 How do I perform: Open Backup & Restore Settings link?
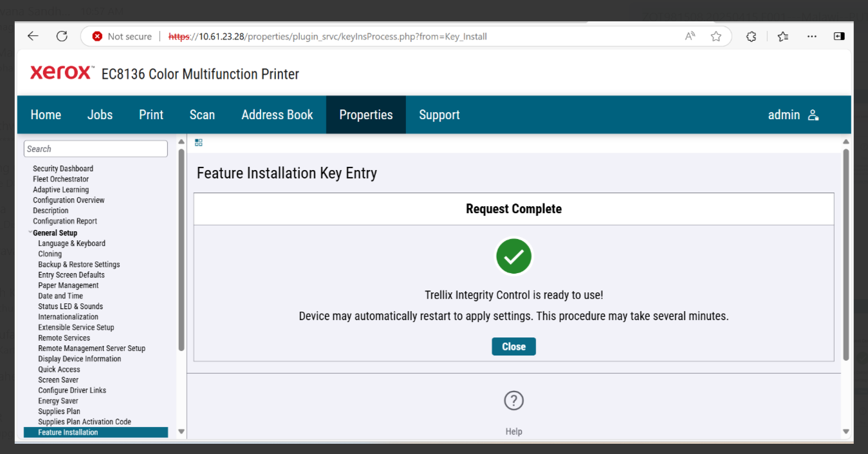pos(79,265)
